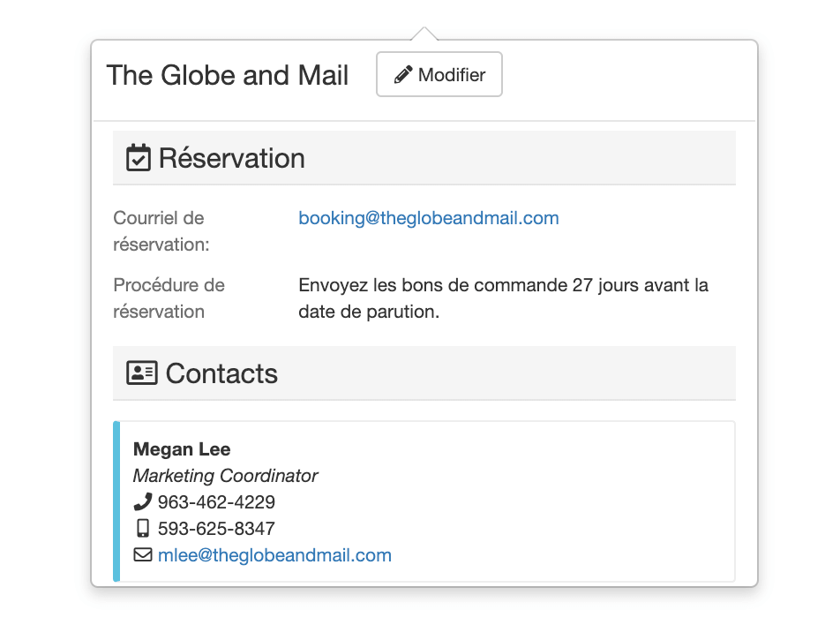This screenshot has width=840, height=625.
Task: Click the Marketing Coordinator job title
Action: 225,476
